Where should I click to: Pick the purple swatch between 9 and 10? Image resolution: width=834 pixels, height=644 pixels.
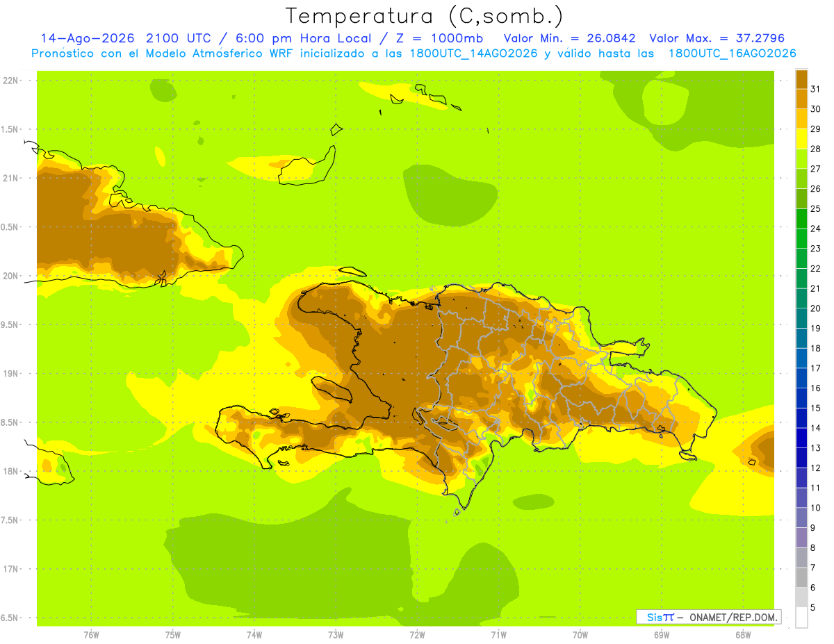coord(801,518)
